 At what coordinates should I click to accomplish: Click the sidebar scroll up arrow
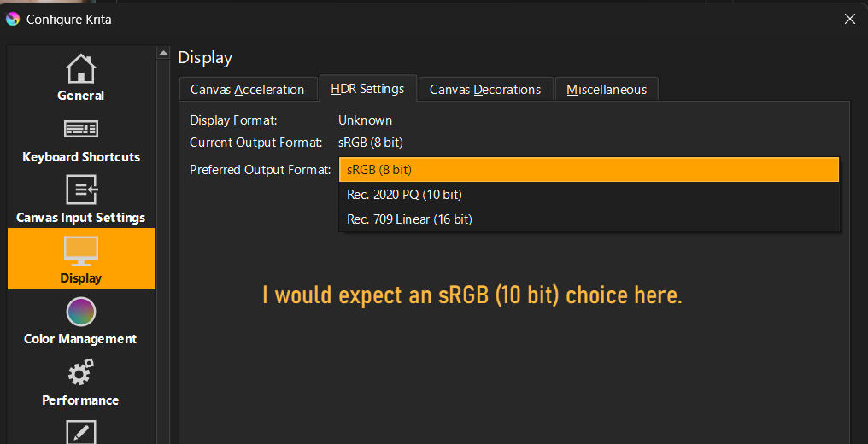[163, 54]
